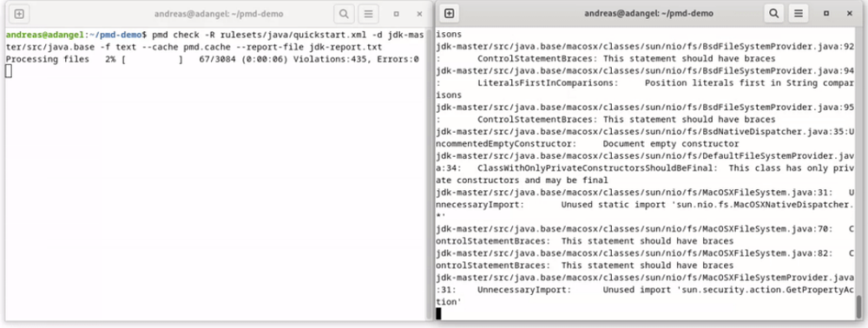The width and height of the screenshot is (868, 328).
Task: Click 'Unused import' message for GetPropertyAction
Action: 728,290
